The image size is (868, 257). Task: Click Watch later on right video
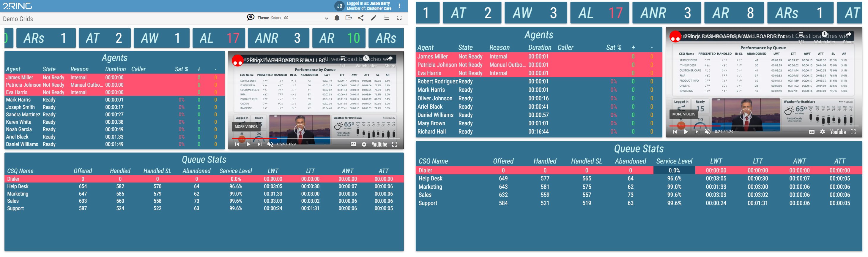point(824,37)
